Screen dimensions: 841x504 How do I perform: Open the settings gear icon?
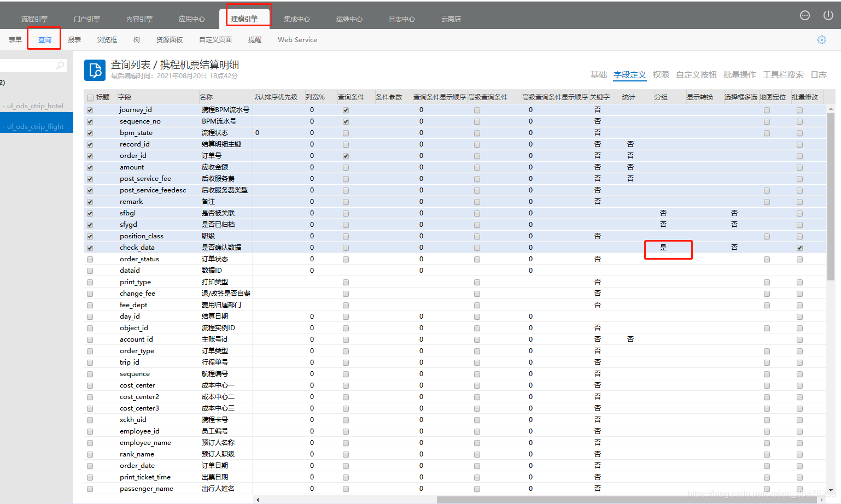click(822, 40)
